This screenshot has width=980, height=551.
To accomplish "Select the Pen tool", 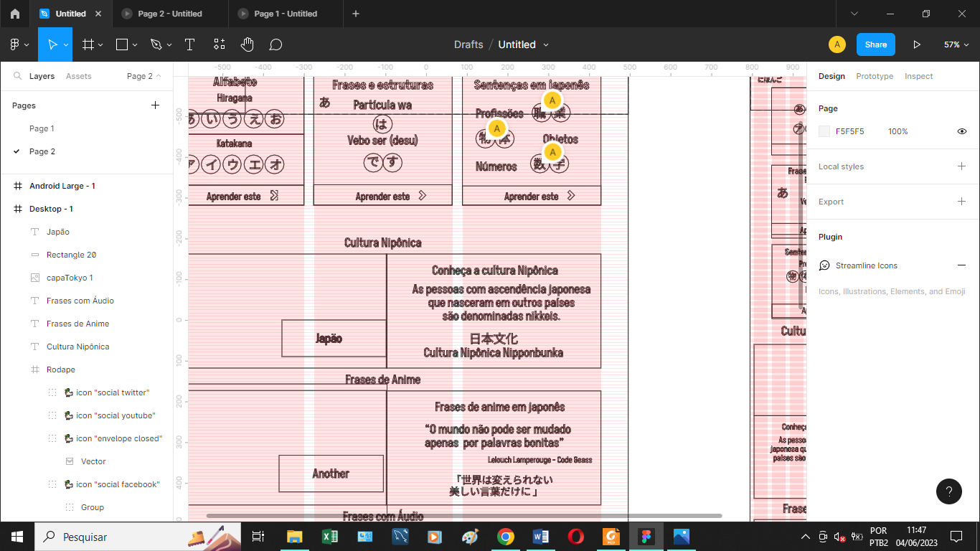I will (x=156, y=44).
